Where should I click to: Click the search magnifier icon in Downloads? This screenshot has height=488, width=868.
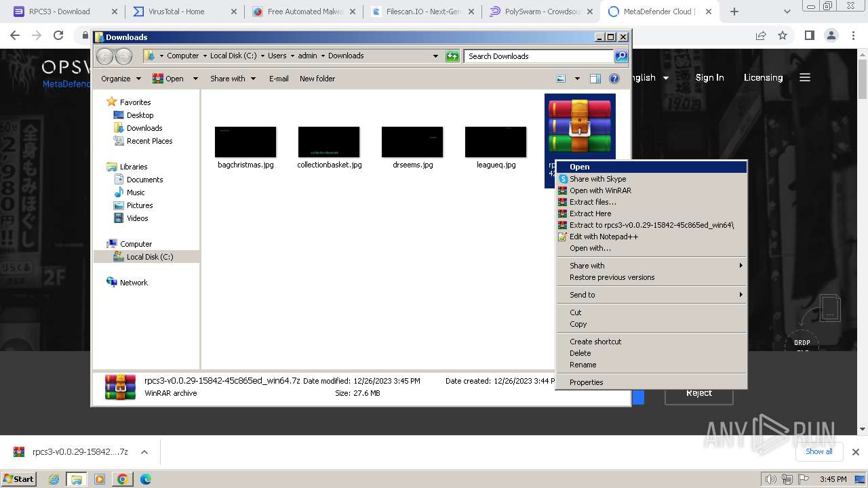620,56
